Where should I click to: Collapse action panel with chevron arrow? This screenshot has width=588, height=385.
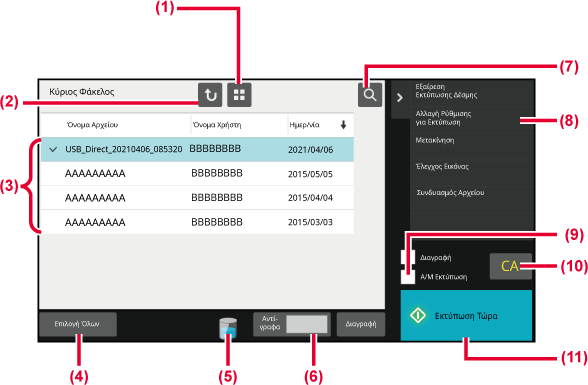tap(400, 98)
